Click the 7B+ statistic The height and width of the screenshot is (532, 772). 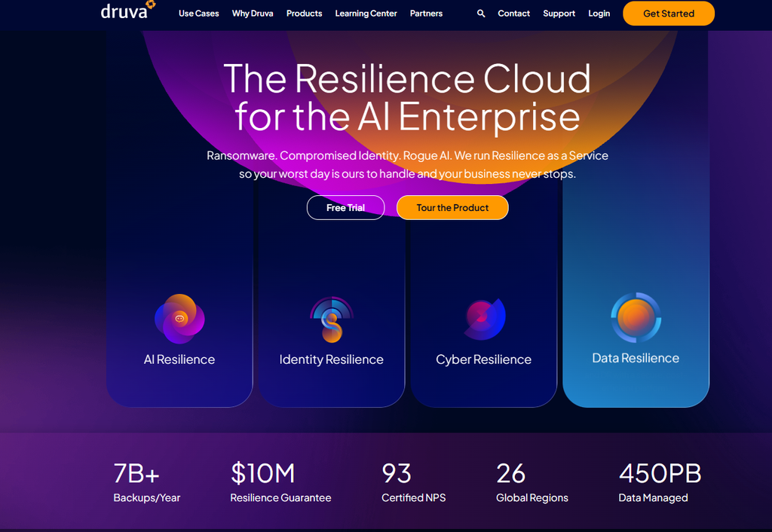click(x=136, y=473)
